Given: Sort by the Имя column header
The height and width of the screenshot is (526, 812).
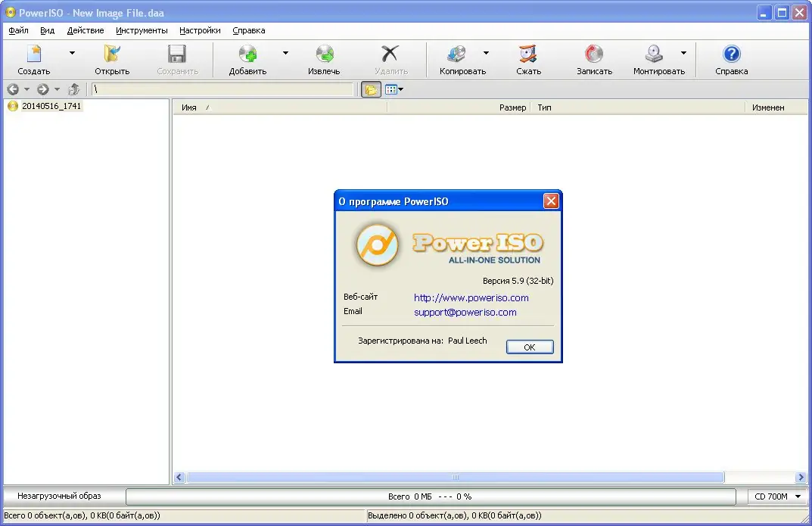Looking at the screenshot, I should pyautogui.click(x=280, y=107).
